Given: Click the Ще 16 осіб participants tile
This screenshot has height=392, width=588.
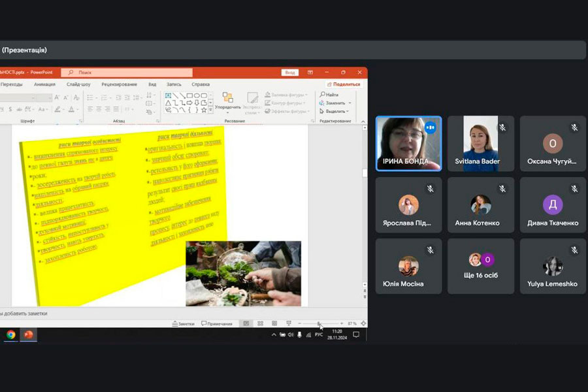Looking at the screenshot, I should pyautogui.click(x=481, y=266).
